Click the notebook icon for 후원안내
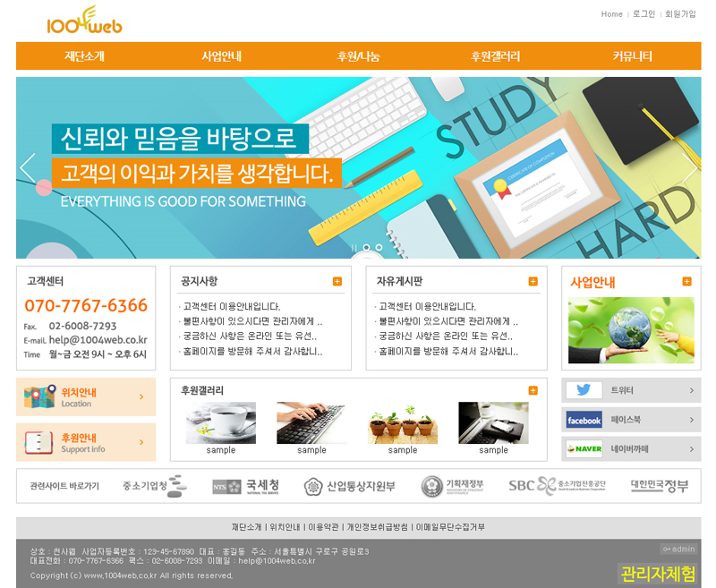Viewport: 716px width, 588px height. (x=39, y=442)
